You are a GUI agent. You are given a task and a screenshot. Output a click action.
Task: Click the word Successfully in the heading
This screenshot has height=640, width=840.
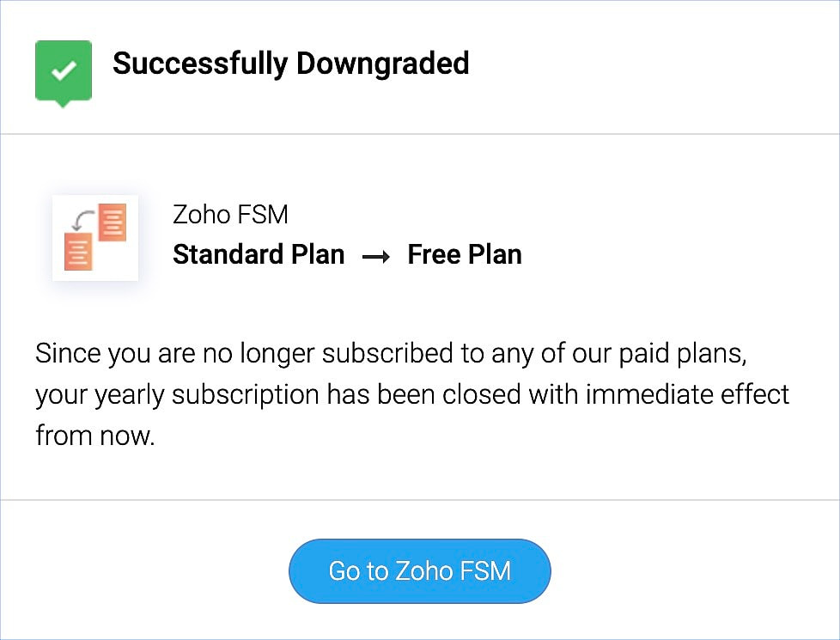(200, 64)
